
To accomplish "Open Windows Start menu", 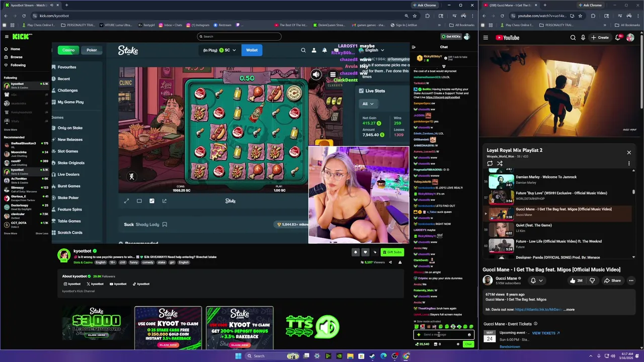I will (238, 356).
